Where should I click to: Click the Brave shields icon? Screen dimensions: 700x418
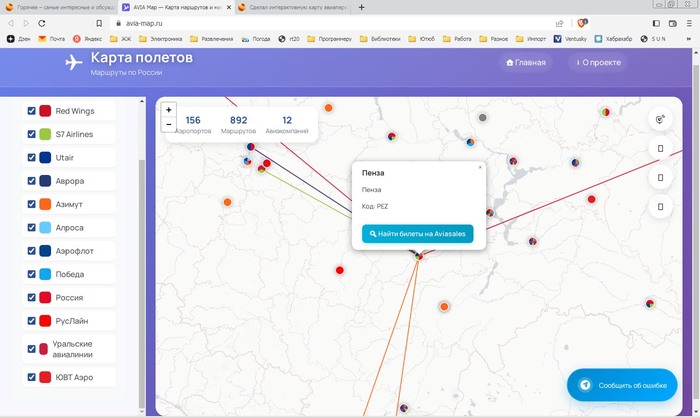[582, 23]
